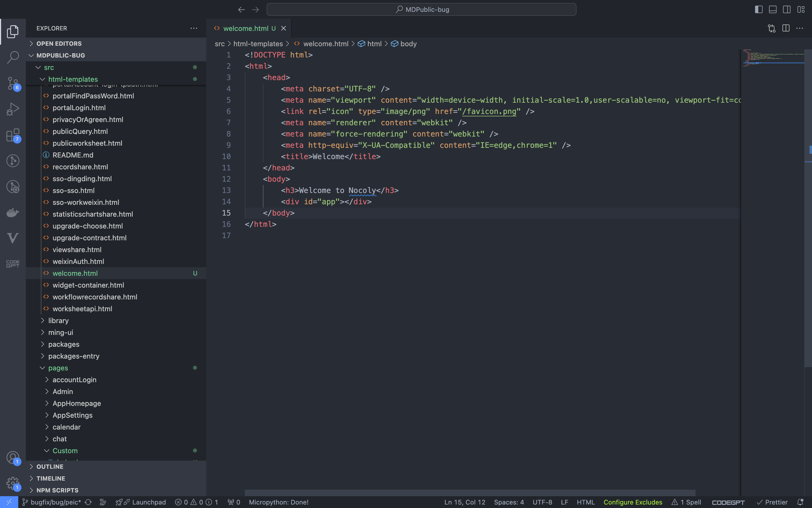Expand the NPM SCRIPTS section
The image size is (812, 508).
pos(116,490)
